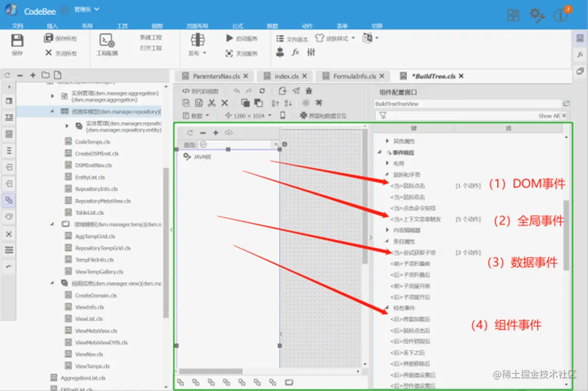588x391 pixels.
Task: Click the canvas horizontal scrollbar thumb
Action: pos(211,371)
